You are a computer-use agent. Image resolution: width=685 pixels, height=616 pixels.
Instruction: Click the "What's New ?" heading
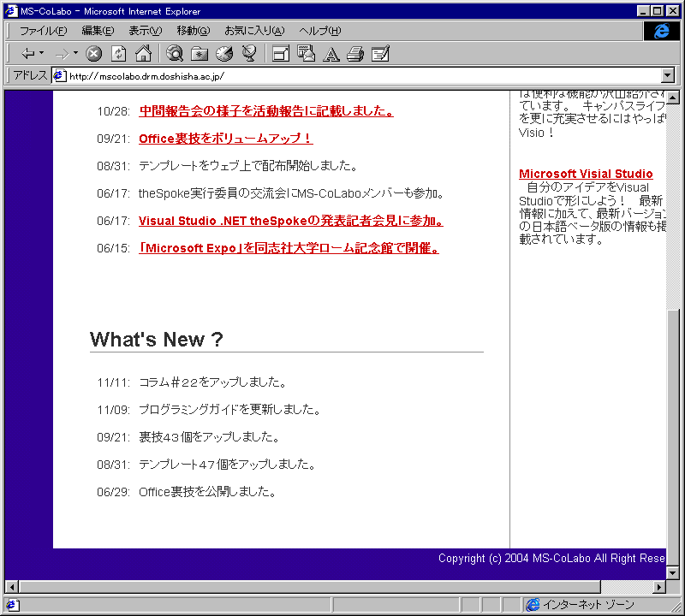[157, 339]
